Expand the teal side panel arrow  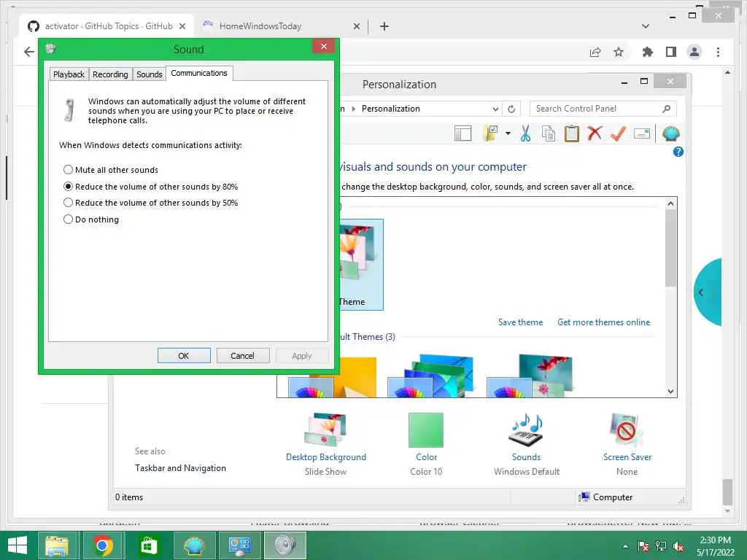pyautogui.click(x=701, y=292)
